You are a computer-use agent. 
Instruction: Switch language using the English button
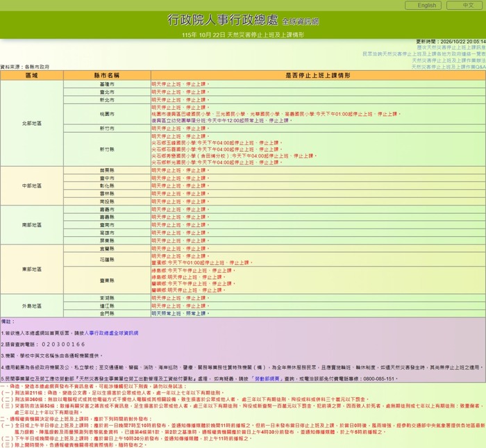pyautogui.click(x=423, y=6)
